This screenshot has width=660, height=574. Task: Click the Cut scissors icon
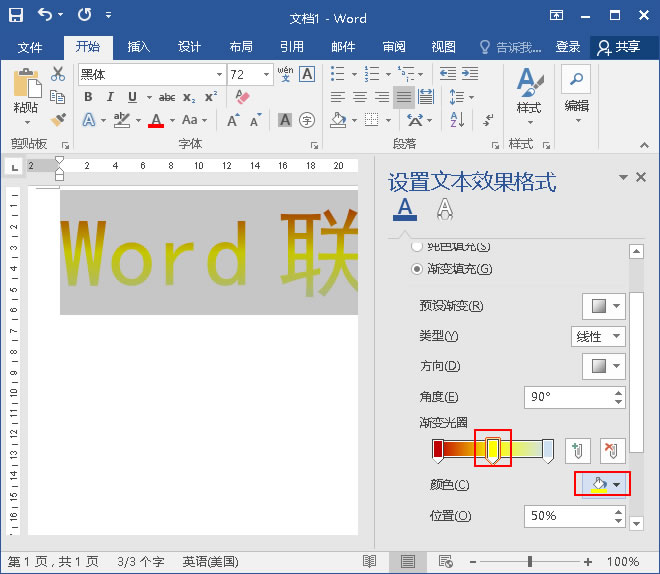(58, 74)
